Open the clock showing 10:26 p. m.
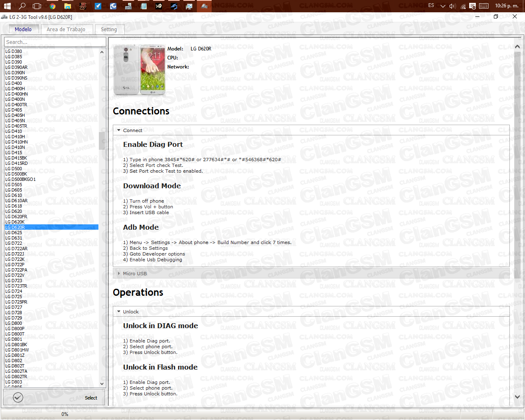 click(507, 6)
